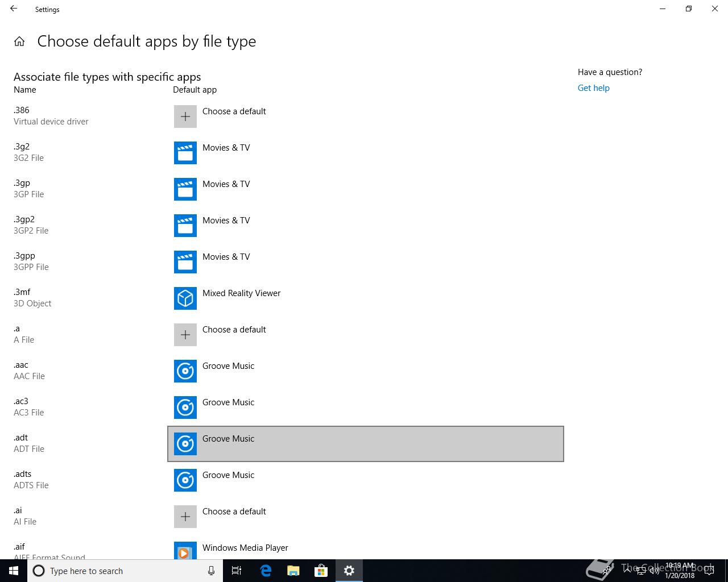Click the 3D Object description
Screen dimensions: 728x582
point(32,304)
